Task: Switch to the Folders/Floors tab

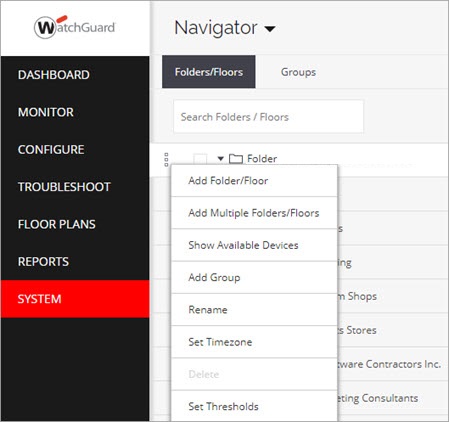Action: tap(209, 72)
